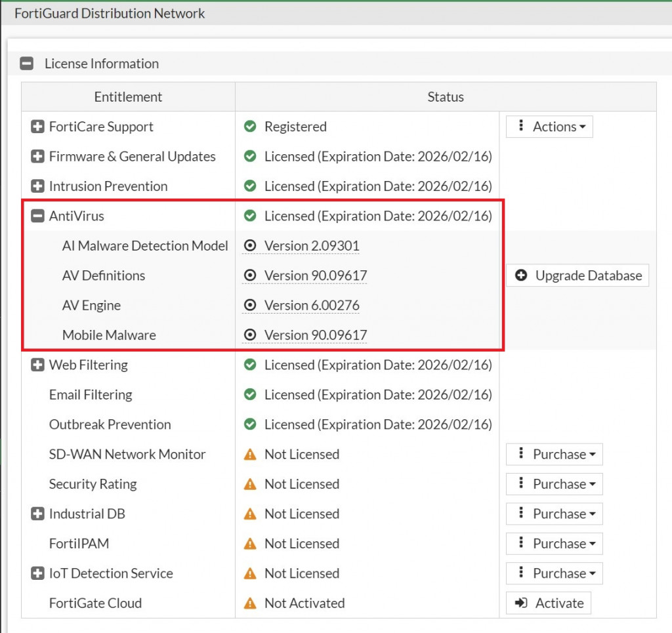Click warning icon for IoT Detection Service
Image resolution: width=672 pixels, height=633 pixels.
[x=250, y=573]
